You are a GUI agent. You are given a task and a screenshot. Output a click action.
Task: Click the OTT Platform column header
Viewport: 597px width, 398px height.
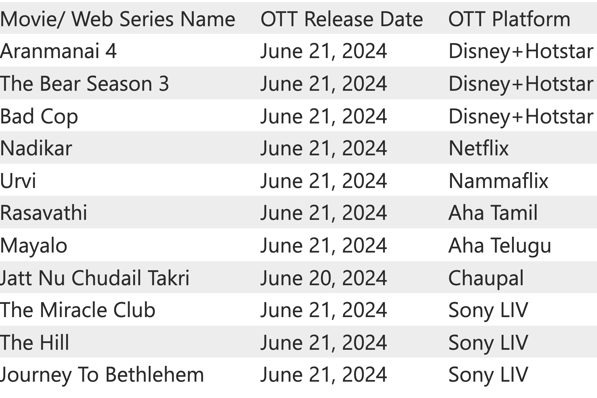(x=509, y=19)
